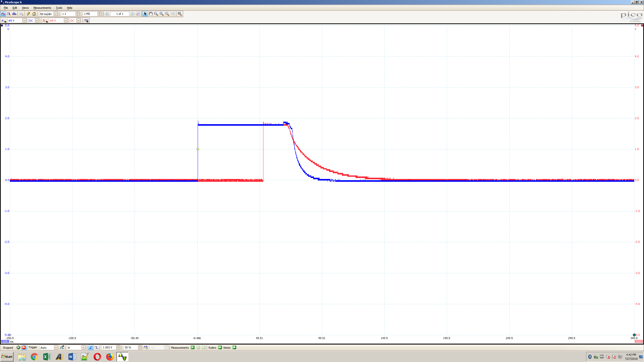The height and width of the screenshot is (362, 644).
Task: Start capturing with the green Go button
Action: (18, 347)
